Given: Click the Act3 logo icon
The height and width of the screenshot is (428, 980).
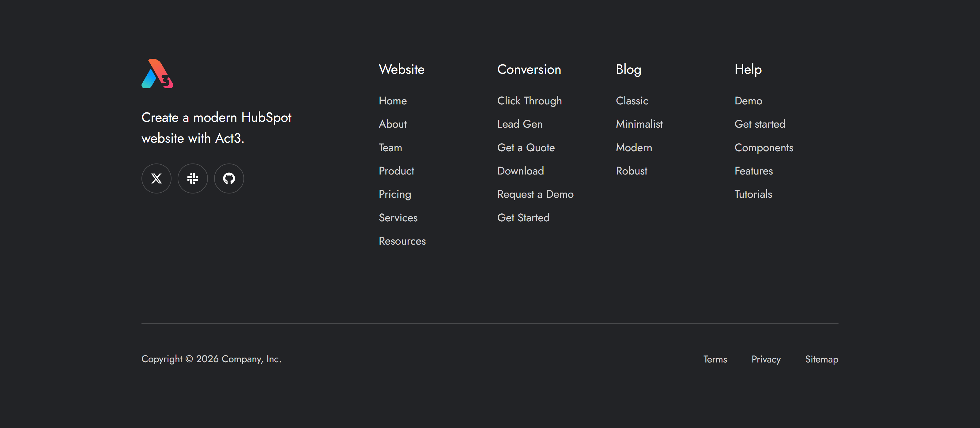Looking at the screenshot, I should pyautogui.click(x=157, y=73).
